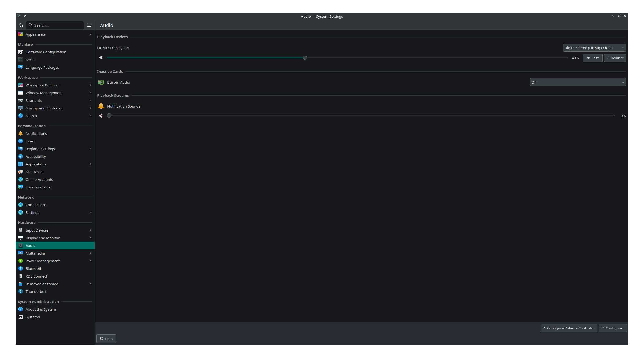Open Configure Volume Controls dialog
Viewport: 644px width, 363px height.
[x=569, y=328]
